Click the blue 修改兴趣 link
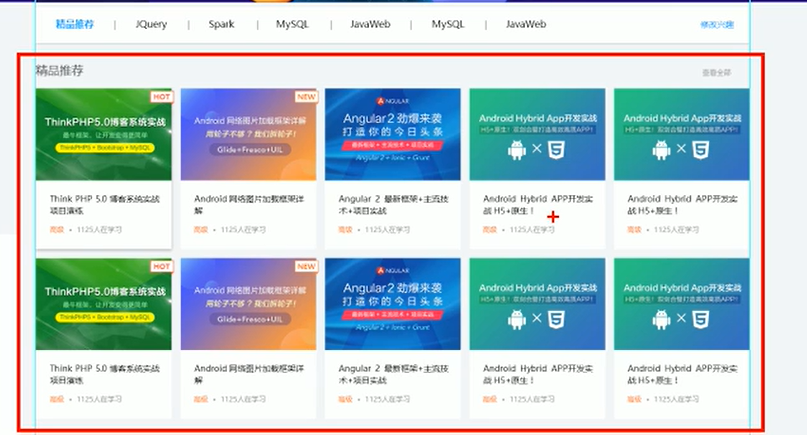This screenshot has height=435, width=807. point(717,25)
